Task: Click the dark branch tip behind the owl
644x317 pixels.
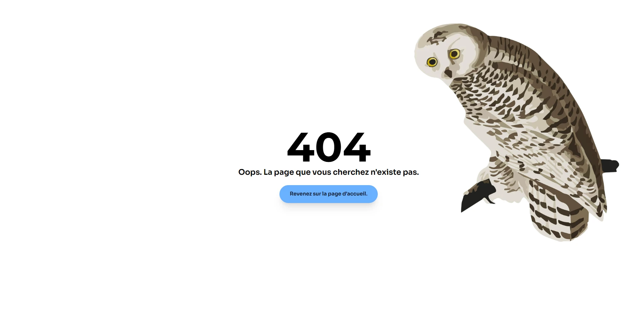Action: [x=610, y=166]
